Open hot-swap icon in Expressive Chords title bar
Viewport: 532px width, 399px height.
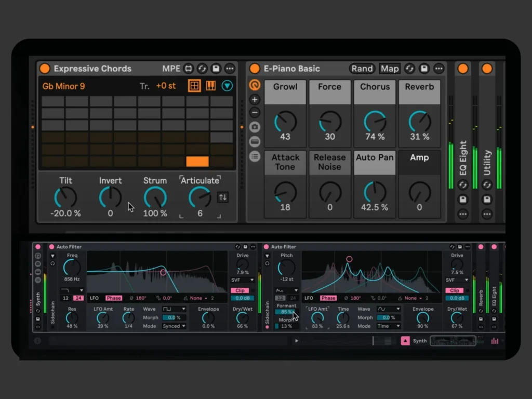202,69
